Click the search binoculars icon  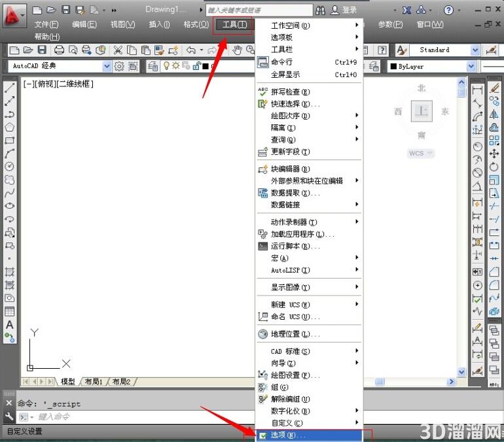click(x=320, y=10)
